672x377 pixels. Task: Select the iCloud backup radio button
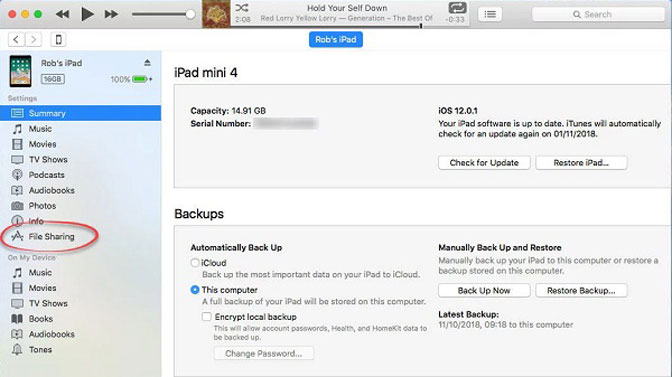coord(195,263)
